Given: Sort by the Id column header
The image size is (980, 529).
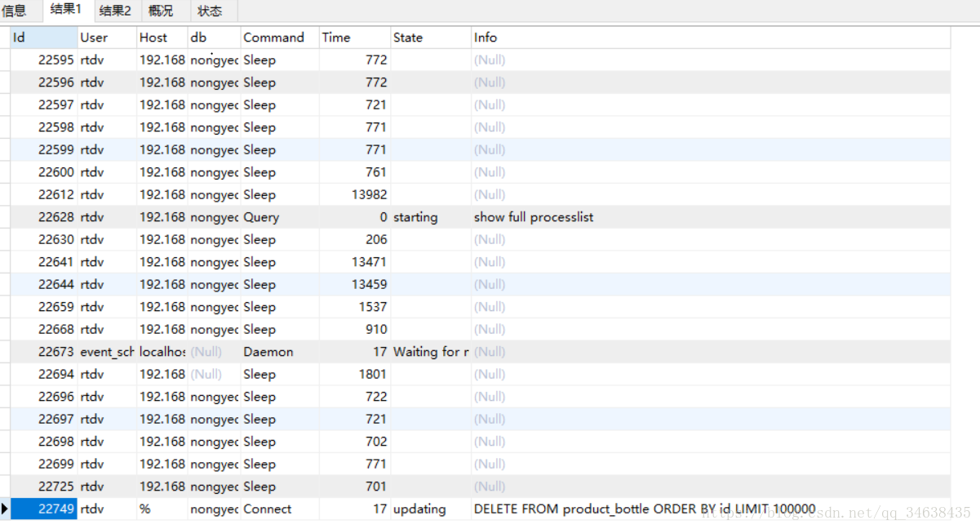Looking at the screenshot, I should point(44,38).
